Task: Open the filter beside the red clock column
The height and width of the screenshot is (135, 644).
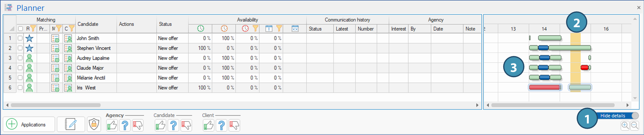Action: click(x=255, y=29)
